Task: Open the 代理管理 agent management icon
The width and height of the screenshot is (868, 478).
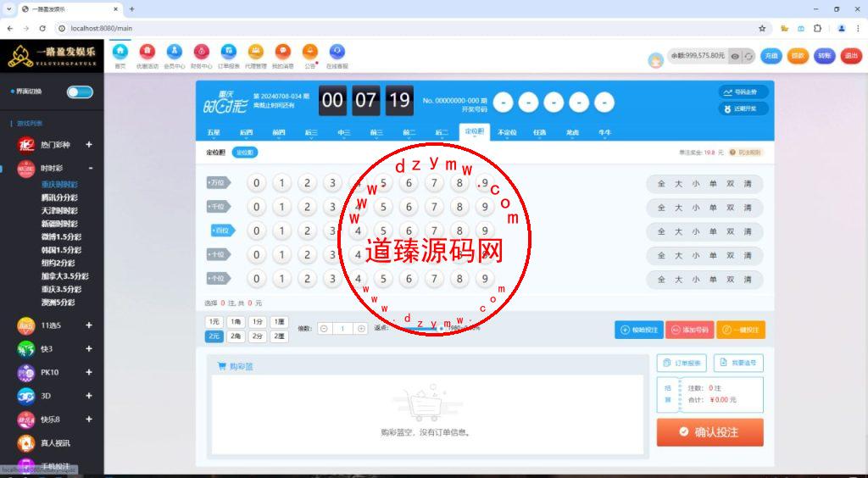Action: (256, 52)
